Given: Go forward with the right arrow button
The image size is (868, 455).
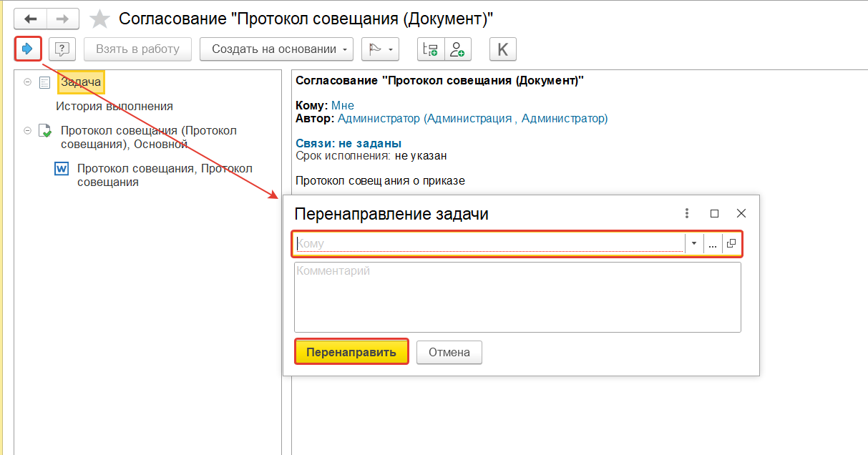Looking at the screenshot, I should (62, 19).
